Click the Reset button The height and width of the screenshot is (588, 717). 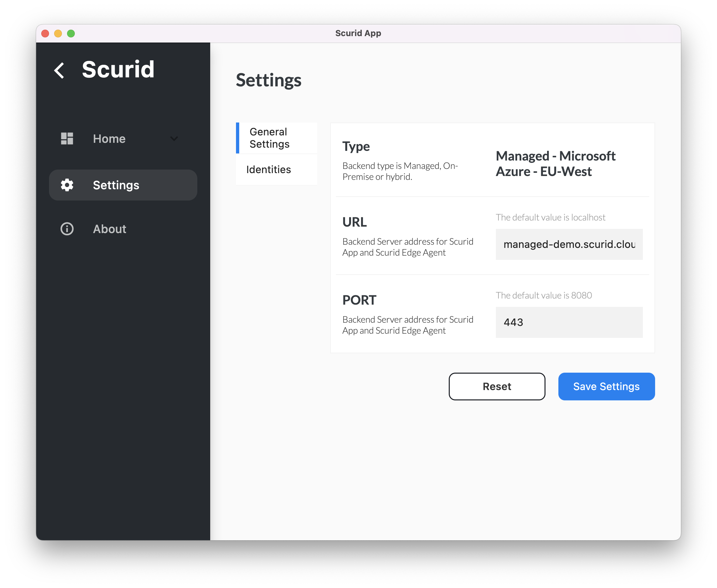(497, 386)
